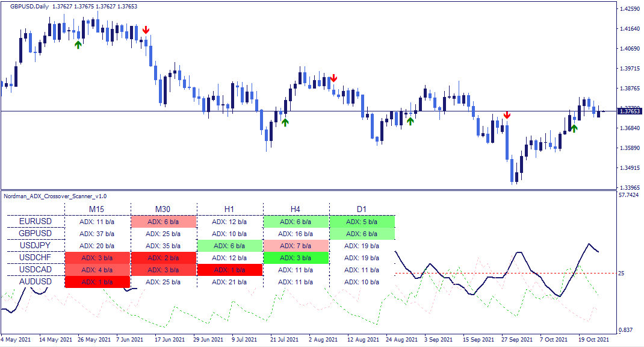
Task: Click the red down arrow near 7 Jun 2021
Action: (x=146, y=30)
